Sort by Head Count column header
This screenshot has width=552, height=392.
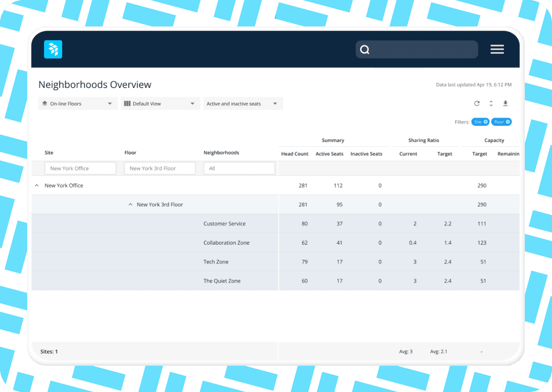click(x=295, y=154)
